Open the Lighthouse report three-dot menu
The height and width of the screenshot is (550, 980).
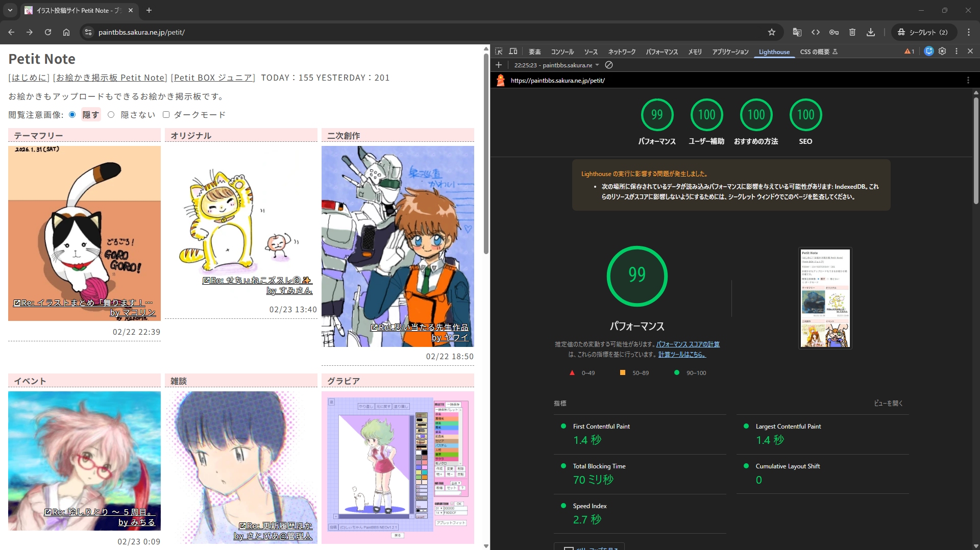968,80
